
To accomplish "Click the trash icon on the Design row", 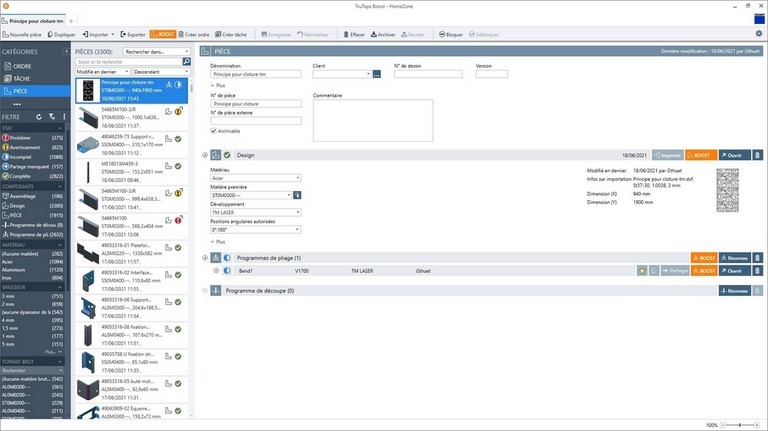I will tap(757, 155).
